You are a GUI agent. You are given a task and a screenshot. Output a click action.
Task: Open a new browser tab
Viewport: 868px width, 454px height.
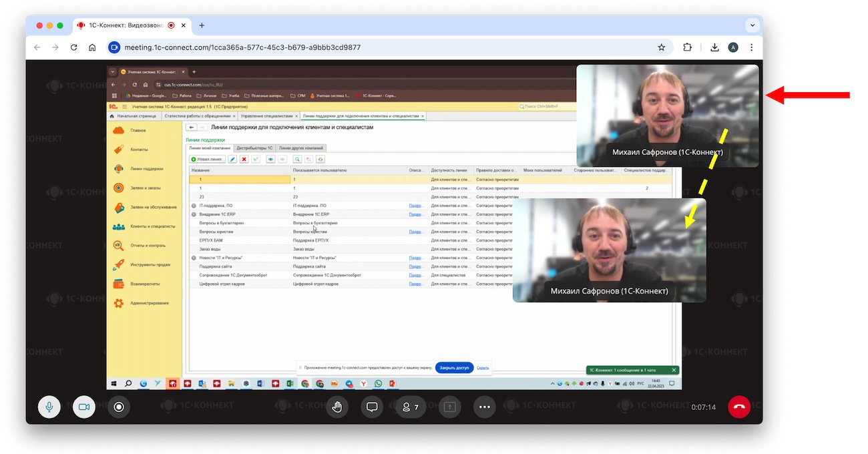click(202, 25)
